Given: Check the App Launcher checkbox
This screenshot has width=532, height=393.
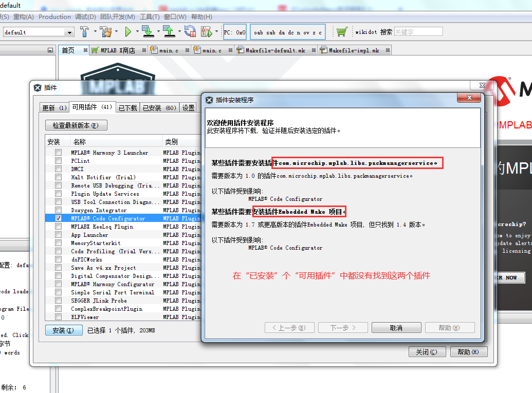Looking at the screenshot, I should tap(59, 235).
